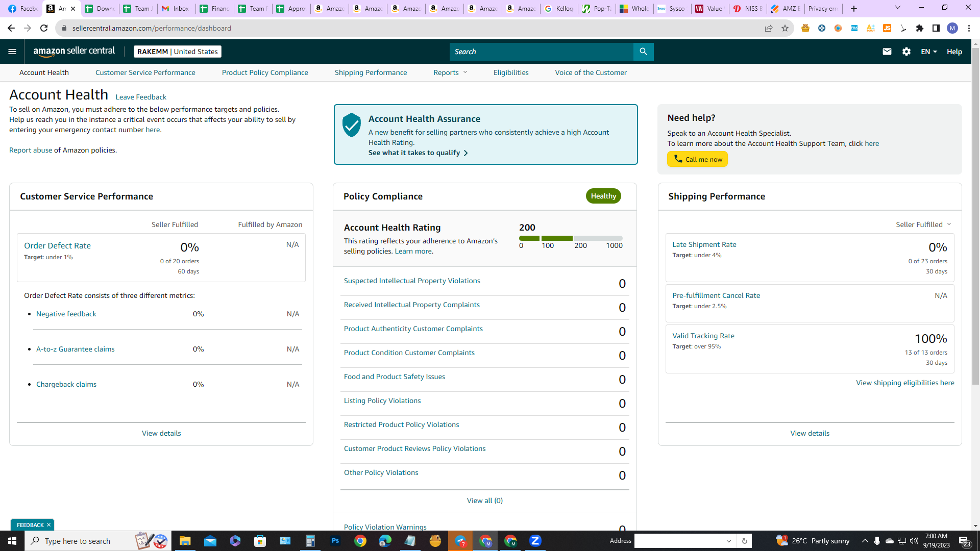Open the Food and Product Safety Issues link

395,377
